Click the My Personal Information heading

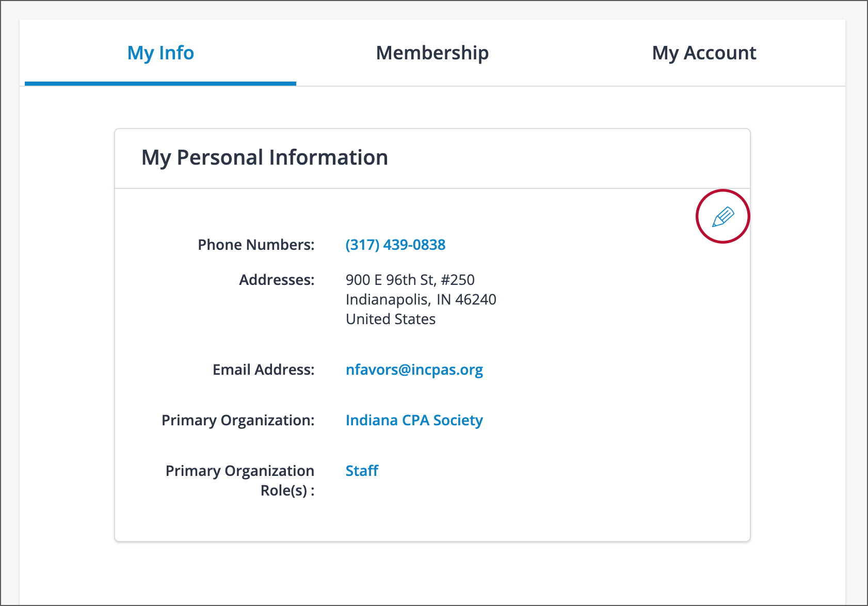pyautogui.click(x=265, y=158)
